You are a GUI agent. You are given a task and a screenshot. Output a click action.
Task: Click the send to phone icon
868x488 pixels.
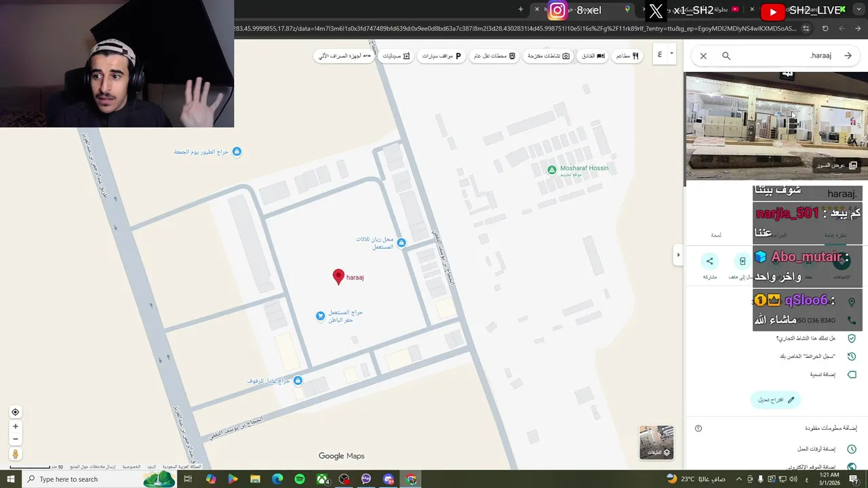(743, 261)
